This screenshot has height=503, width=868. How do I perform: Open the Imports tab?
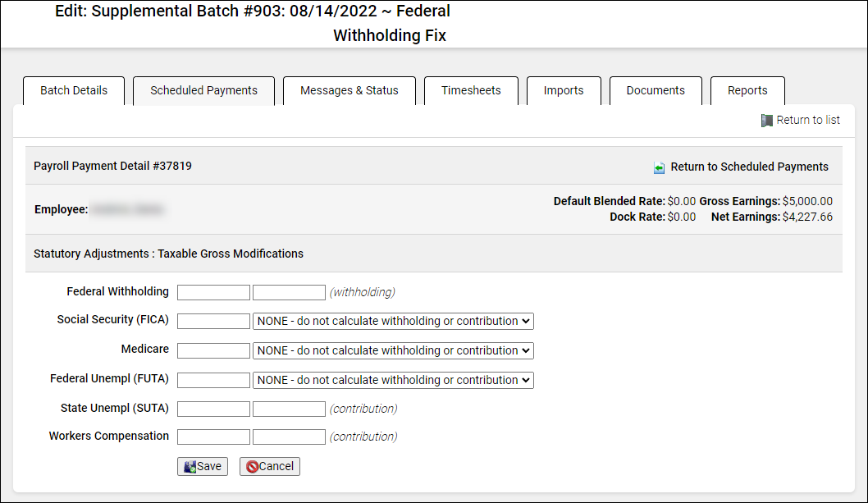point(564,90)
